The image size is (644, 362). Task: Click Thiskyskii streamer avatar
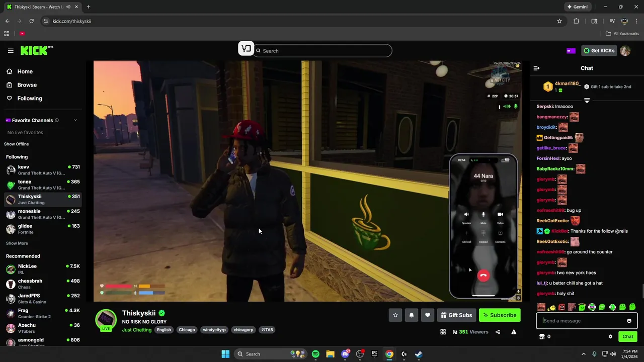(106, 320)
